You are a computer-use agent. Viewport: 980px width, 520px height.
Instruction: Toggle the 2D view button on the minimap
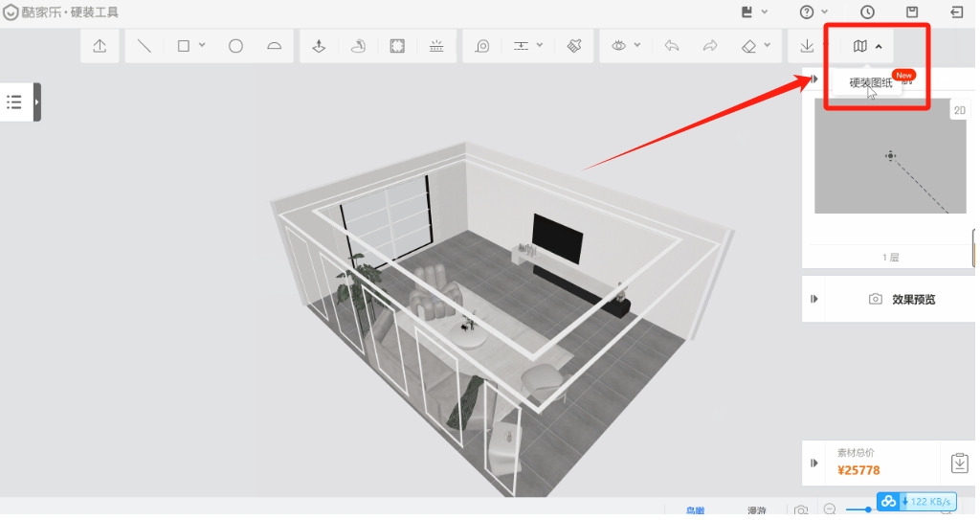point(959,111)
